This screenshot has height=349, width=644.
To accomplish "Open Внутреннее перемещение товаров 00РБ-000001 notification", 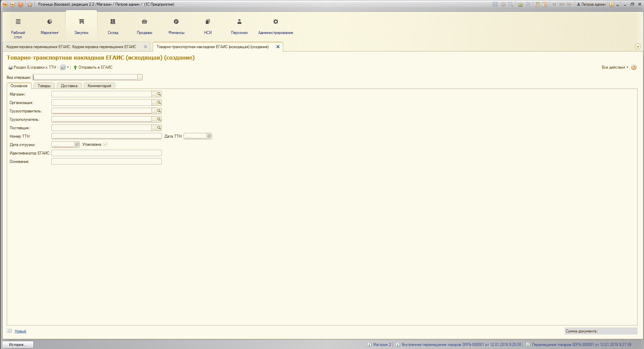I will [x=459, y=345].
